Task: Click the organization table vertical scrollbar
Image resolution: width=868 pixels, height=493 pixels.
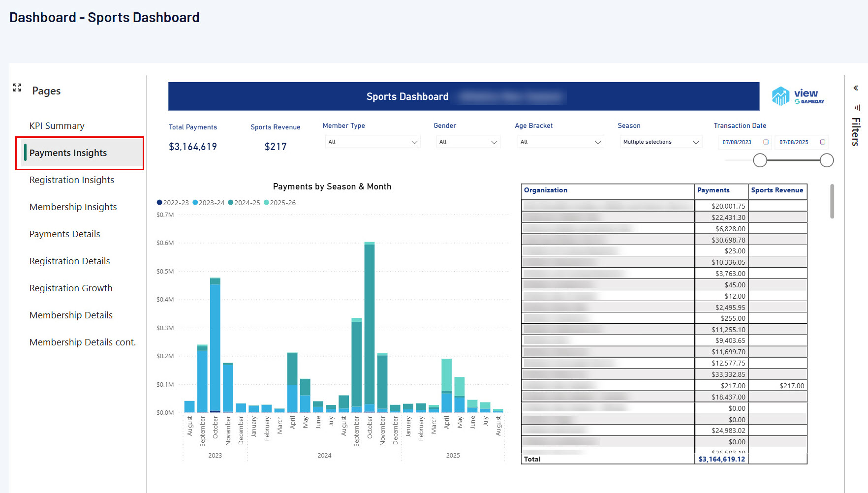Action: point(832,201)
